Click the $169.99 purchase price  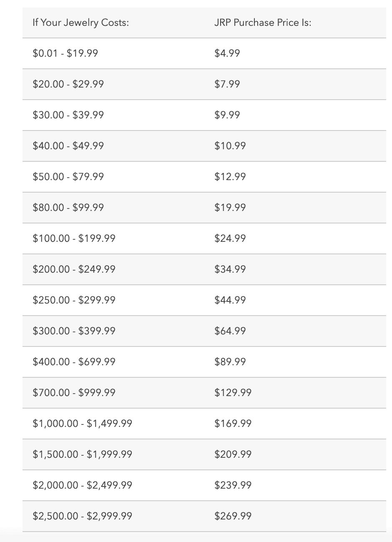tap(233, 424)
